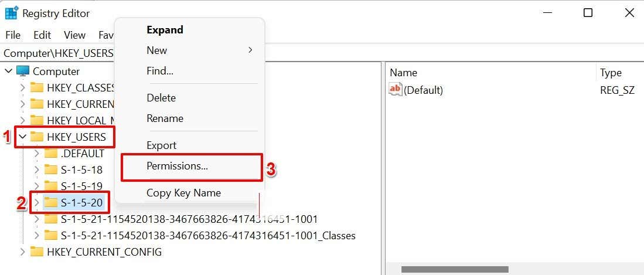The height and width of the screenshot is (275, 644).
Task: Expand the S-1-5-20 subkey
Action: click(x=36, y=202)
